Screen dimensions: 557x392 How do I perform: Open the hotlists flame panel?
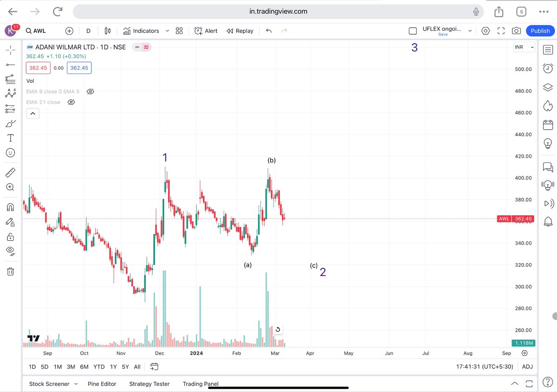(x=548, y=106)
